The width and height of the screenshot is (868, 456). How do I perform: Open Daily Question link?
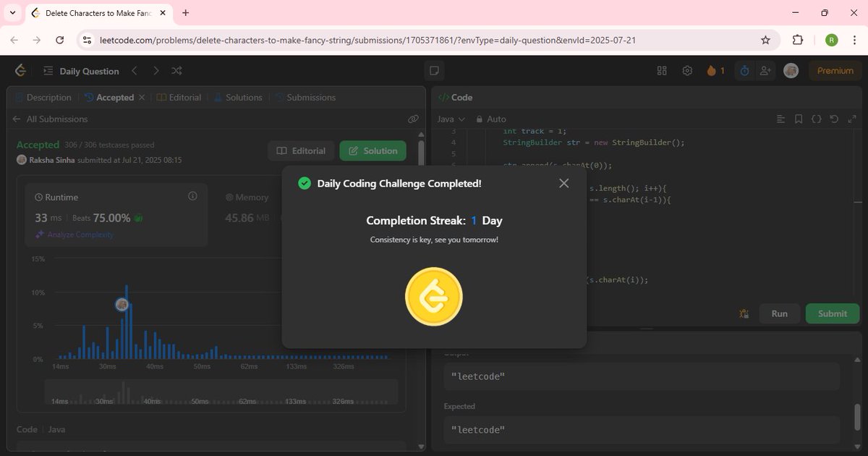tap(89, 71)
